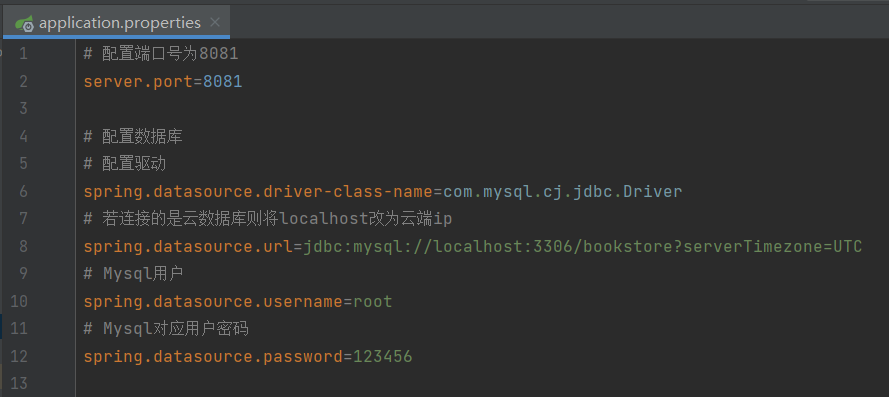Click the comment '# 配置驱动'
Screen dimensions: 889x397
click(x=125, y=164)
